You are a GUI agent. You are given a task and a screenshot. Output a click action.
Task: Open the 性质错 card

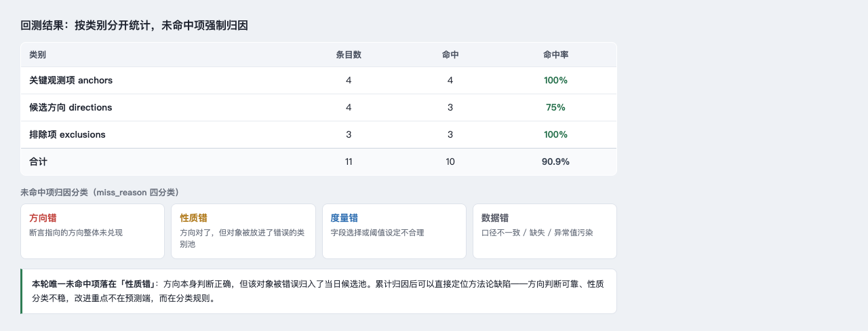tap(243, 231)
